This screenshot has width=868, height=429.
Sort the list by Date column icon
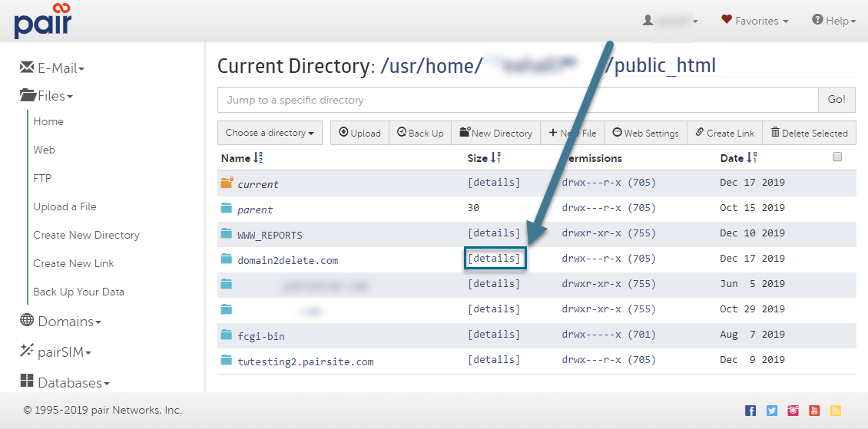751,158
